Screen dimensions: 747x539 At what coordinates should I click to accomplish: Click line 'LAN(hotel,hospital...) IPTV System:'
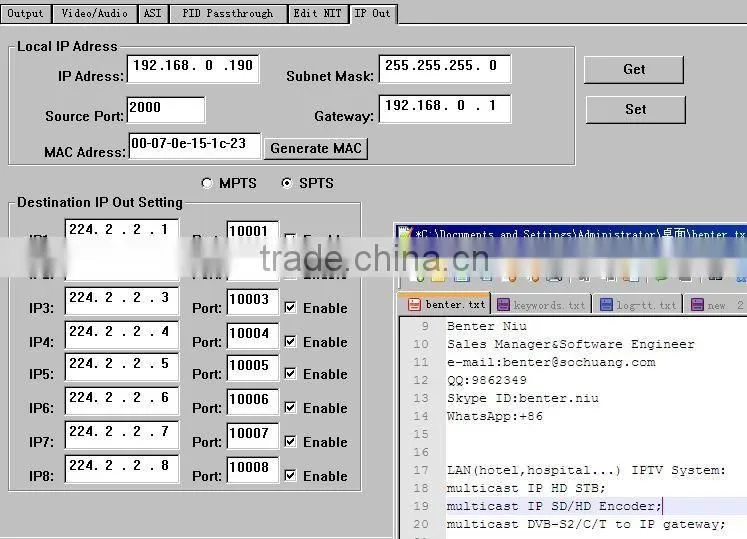tap(586, 470)
